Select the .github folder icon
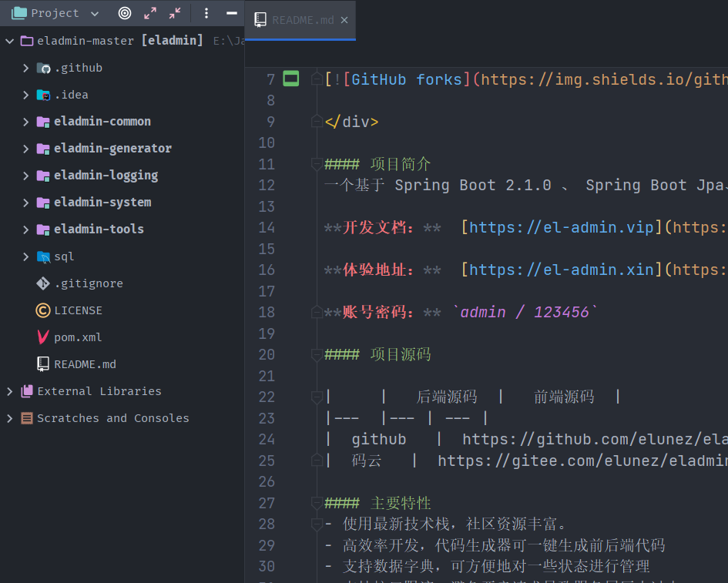The height and width of the screenshot is (583, 728). tap(43, 69)
